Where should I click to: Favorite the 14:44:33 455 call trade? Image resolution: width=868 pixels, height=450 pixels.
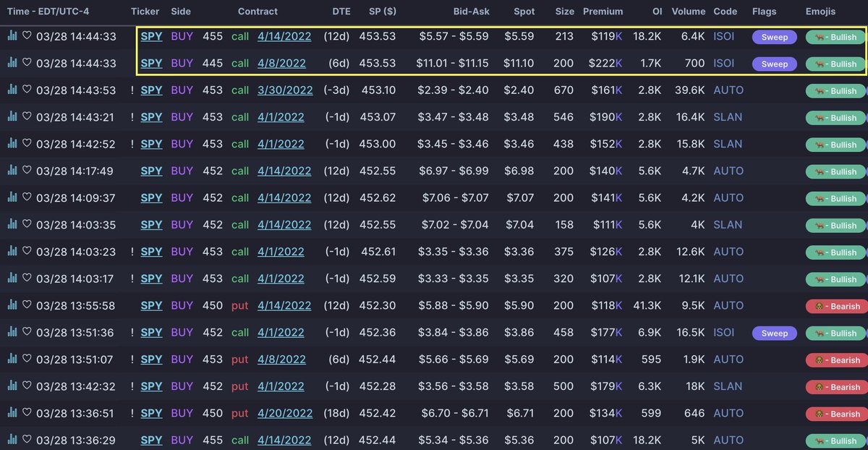coord(27,35)
